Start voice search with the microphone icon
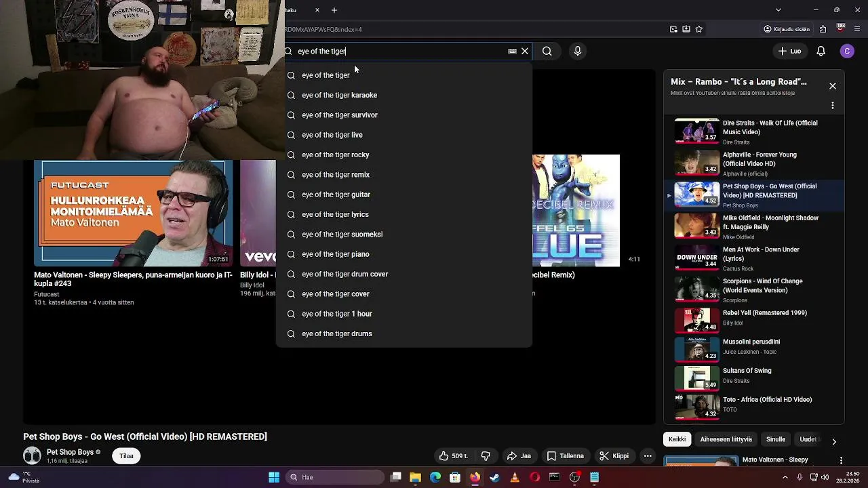The height and width of the screenshot is (488, 868). click(578, 51)
